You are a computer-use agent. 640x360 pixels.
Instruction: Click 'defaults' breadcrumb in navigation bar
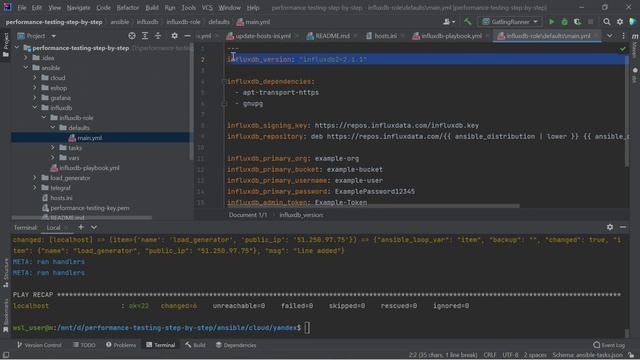[x=219, y=22]
